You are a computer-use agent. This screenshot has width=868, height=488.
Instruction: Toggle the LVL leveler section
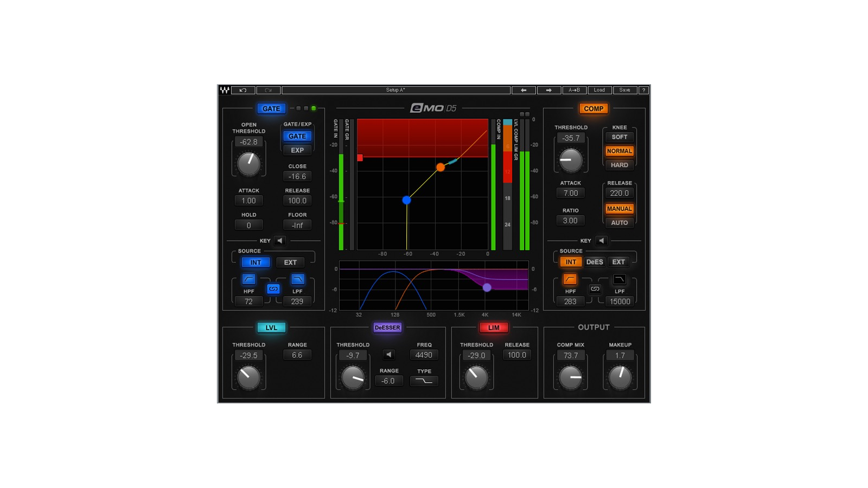coord(271,328)
